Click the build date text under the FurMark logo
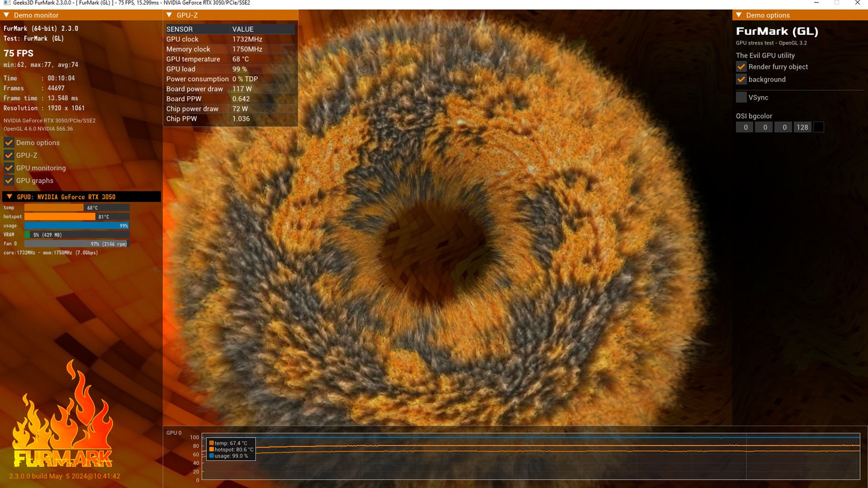 pyautogui.click(x=65, y=477)
